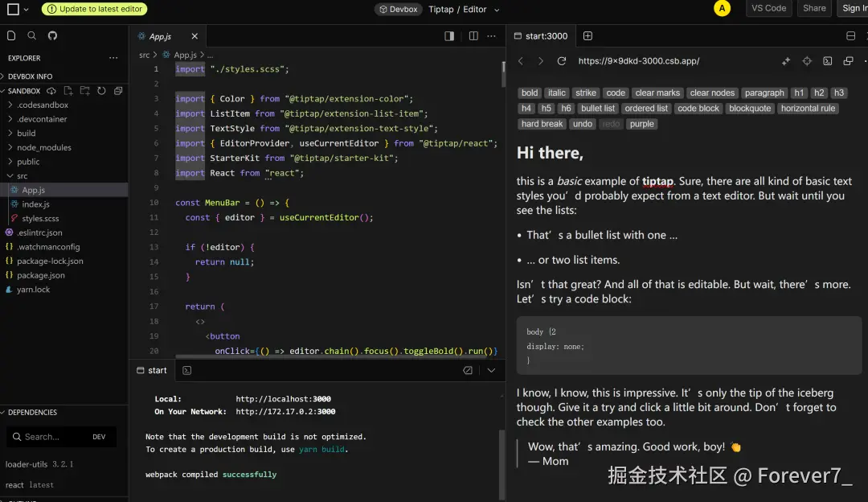868x502 pixels.
Task: Select the start:3000 preview tab
Action: point(541,36)
